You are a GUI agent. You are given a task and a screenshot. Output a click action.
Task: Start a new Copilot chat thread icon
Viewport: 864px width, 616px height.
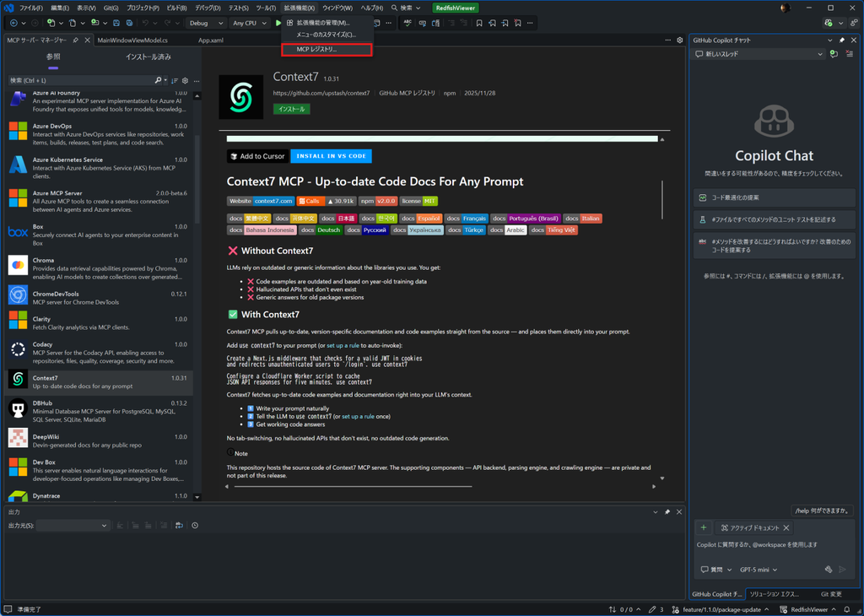(834, 54)
